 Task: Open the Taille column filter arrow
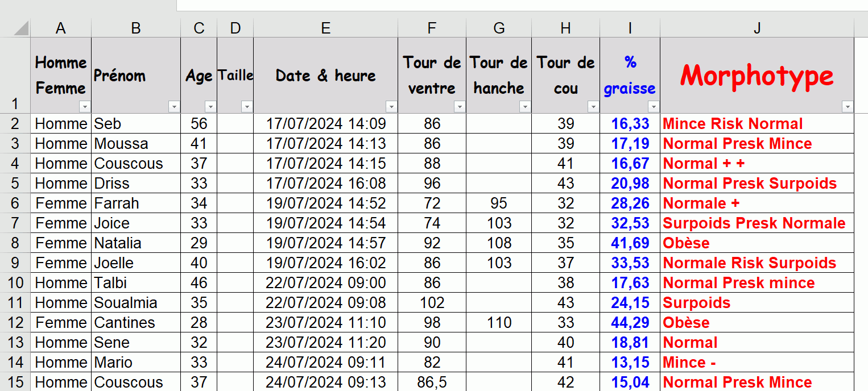(247, 106)
